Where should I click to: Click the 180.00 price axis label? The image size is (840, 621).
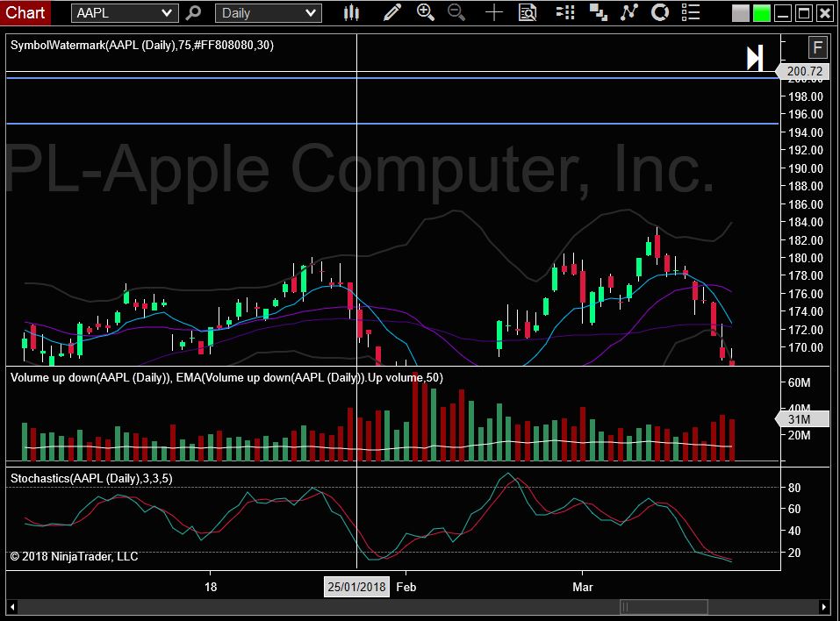tap(805, 258)
